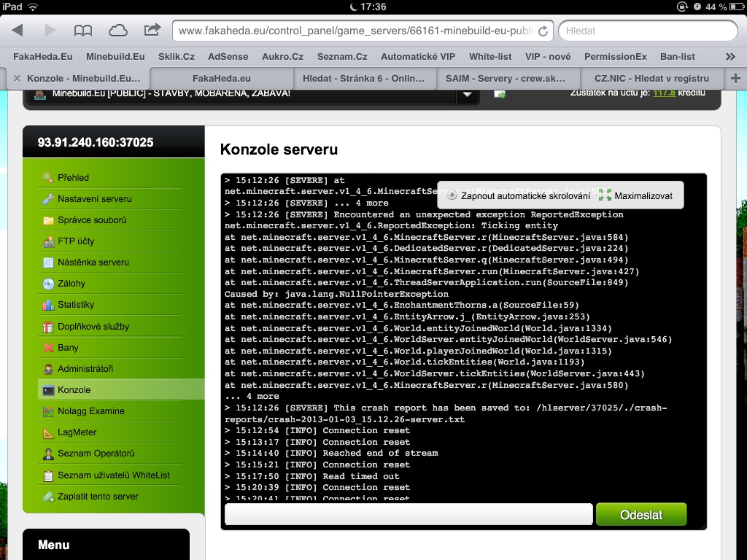Click the WhiteList clipboard icon
The image size is (747, 560).
point(48,475)
